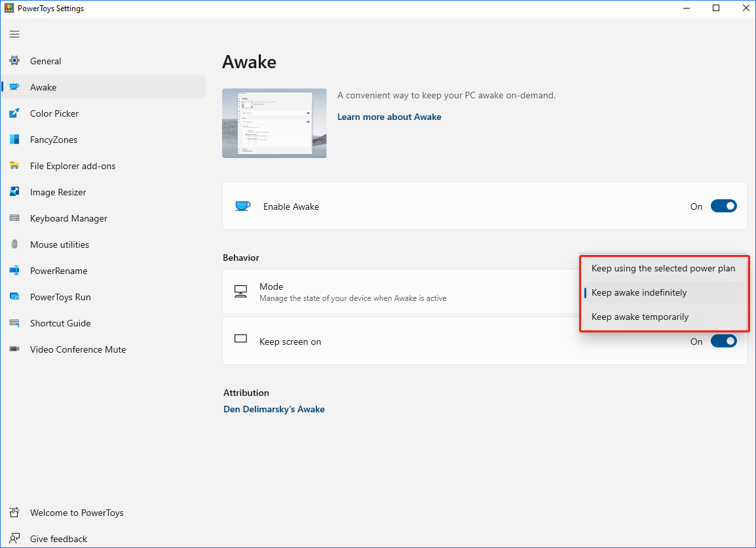Switch to Image Resizer settings
The width and height of the screenshot is (756, 548).
[104, 192]
